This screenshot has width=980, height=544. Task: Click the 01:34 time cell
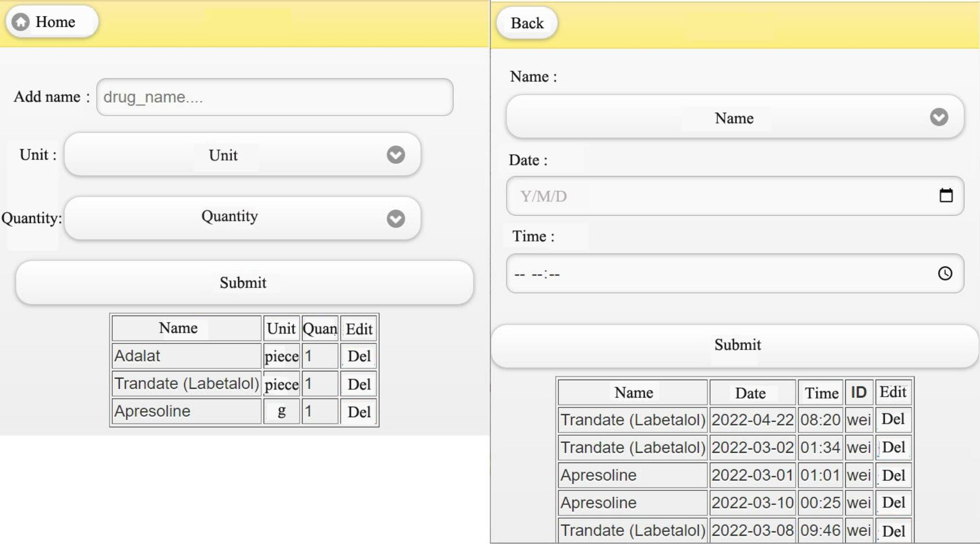pos(820,447)
